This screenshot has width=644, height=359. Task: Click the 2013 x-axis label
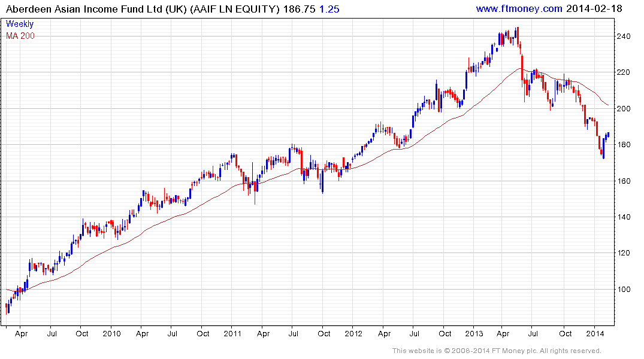click(x=474, y=333)
